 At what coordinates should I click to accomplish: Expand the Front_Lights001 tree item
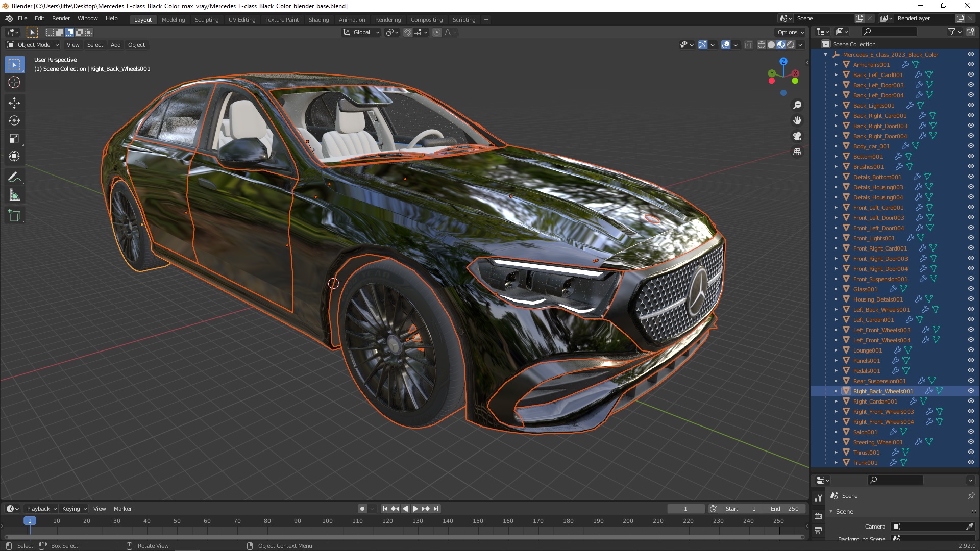(x=836, y=238)
